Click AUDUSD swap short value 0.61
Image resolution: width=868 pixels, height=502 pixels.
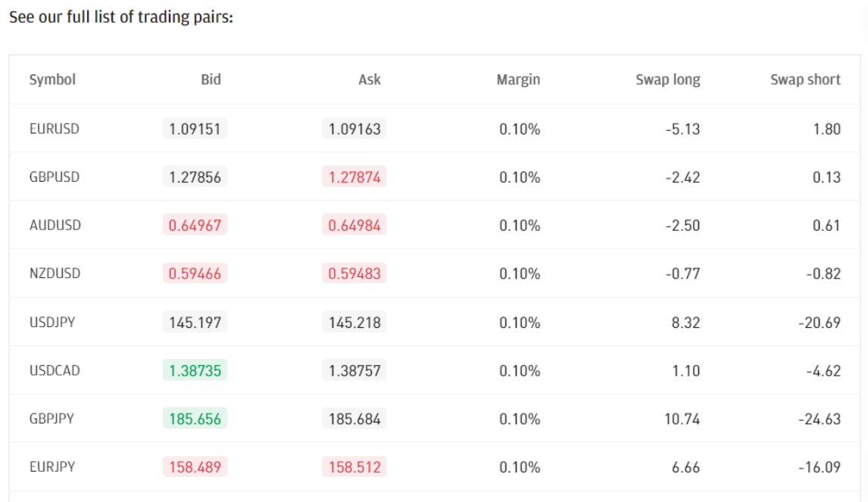pos(826,226)
